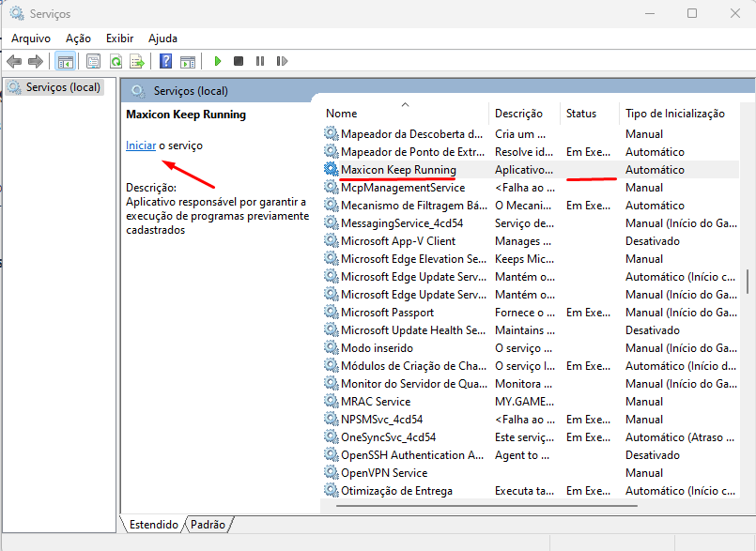Click the gear icon beside MRAC Service

point(331,401)
